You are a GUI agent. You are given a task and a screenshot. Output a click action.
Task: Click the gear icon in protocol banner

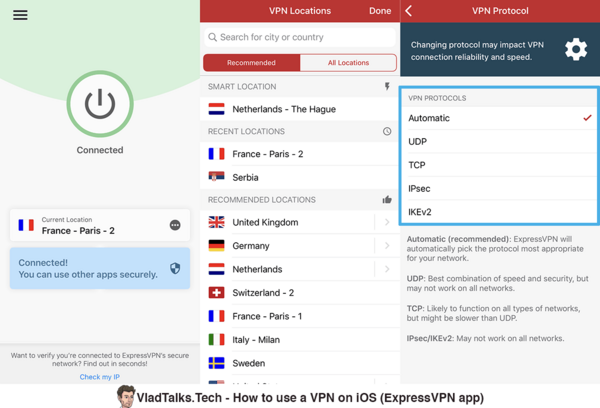tap(576, 49)
